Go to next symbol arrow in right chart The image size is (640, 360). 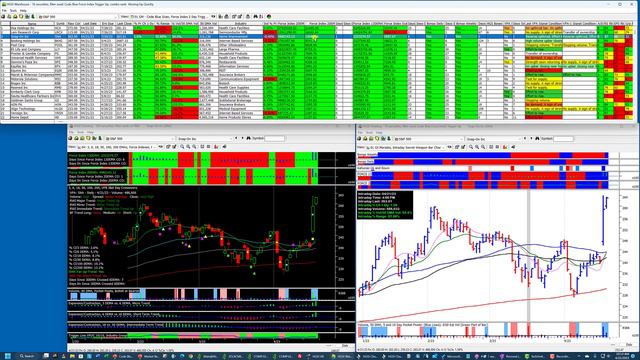coord(531,138)
